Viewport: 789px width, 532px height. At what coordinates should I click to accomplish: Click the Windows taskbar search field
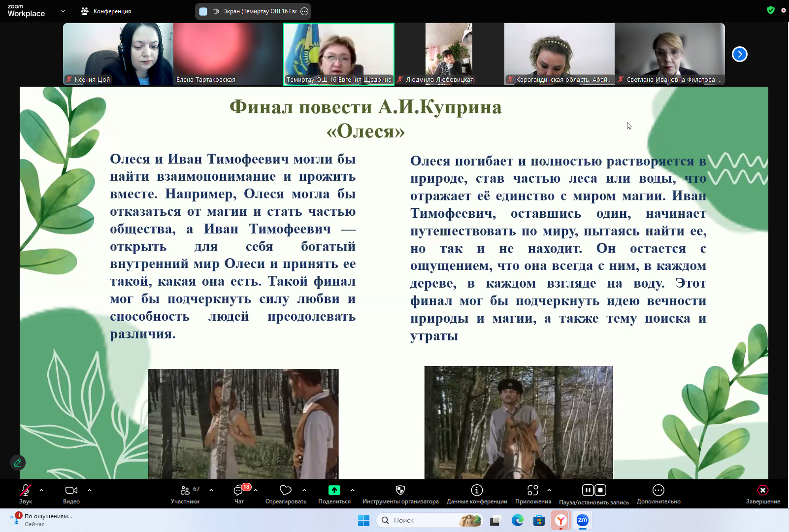(424, 520)
